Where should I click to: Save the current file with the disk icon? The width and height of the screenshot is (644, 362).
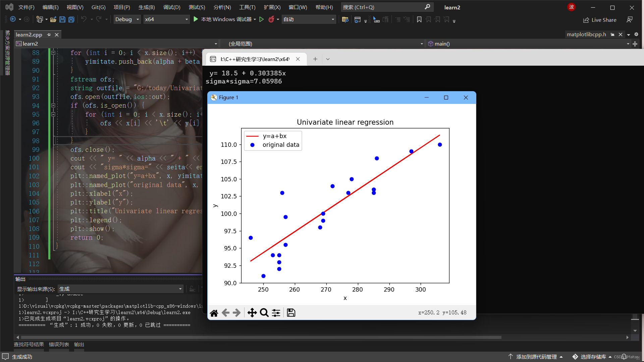62,19
